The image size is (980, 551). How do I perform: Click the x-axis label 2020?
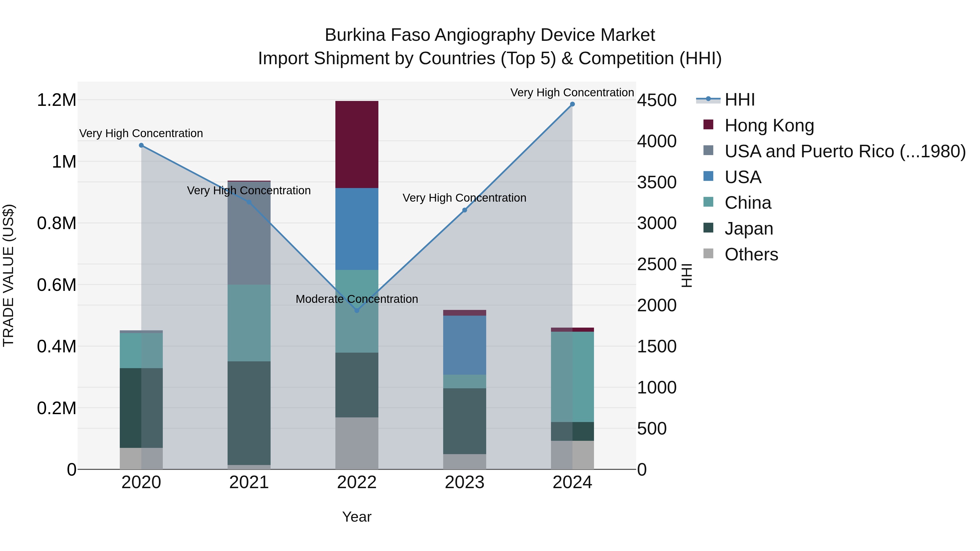click(x=141, y=482)
